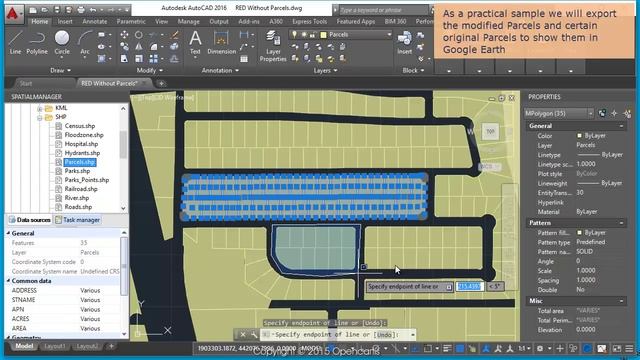Click the dynamic input distance field

point(470,287)
